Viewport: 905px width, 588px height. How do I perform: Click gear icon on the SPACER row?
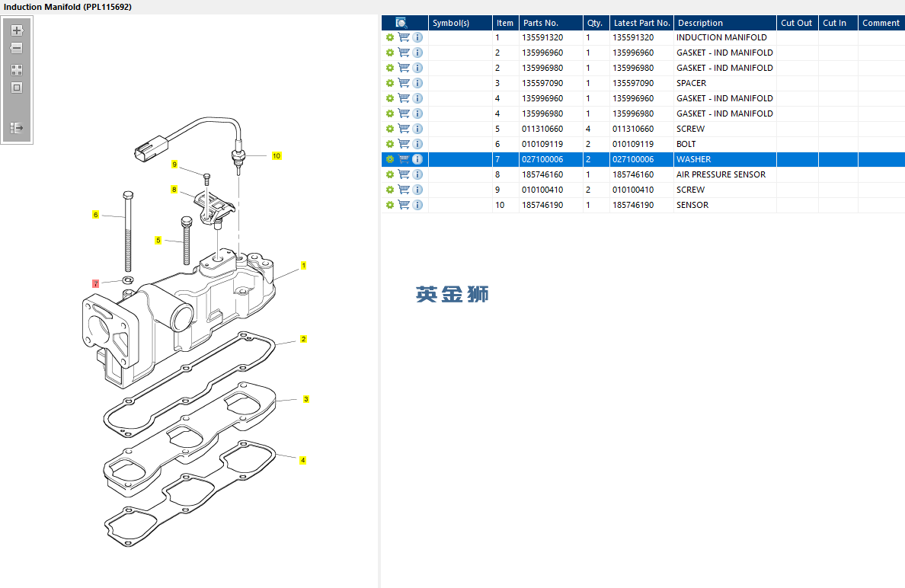pyautogui.click(x=390, y=83)
